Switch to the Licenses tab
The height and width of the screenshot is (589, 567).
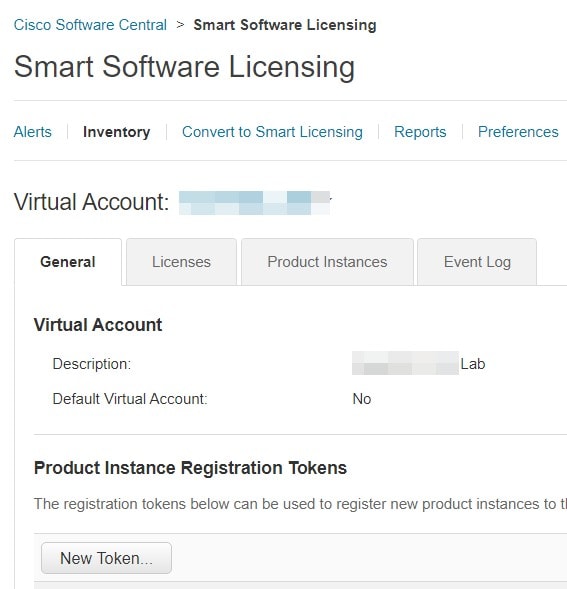click(181, 262)
